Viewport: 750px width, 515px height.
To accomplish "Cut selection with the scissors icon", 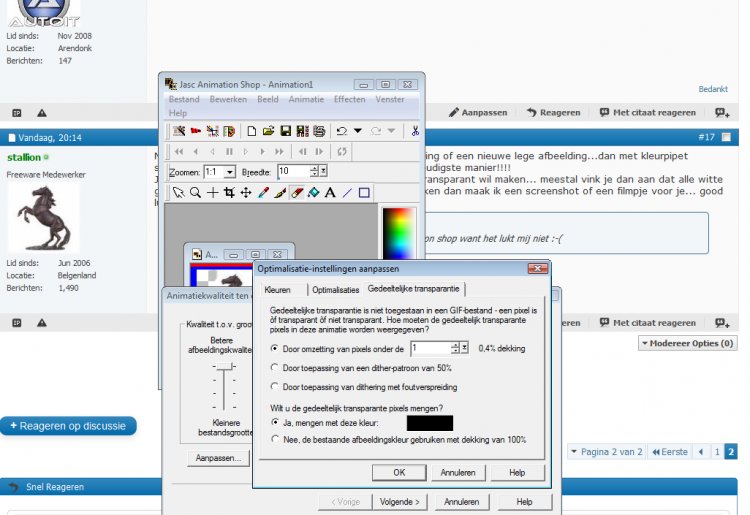I will 415,131.
